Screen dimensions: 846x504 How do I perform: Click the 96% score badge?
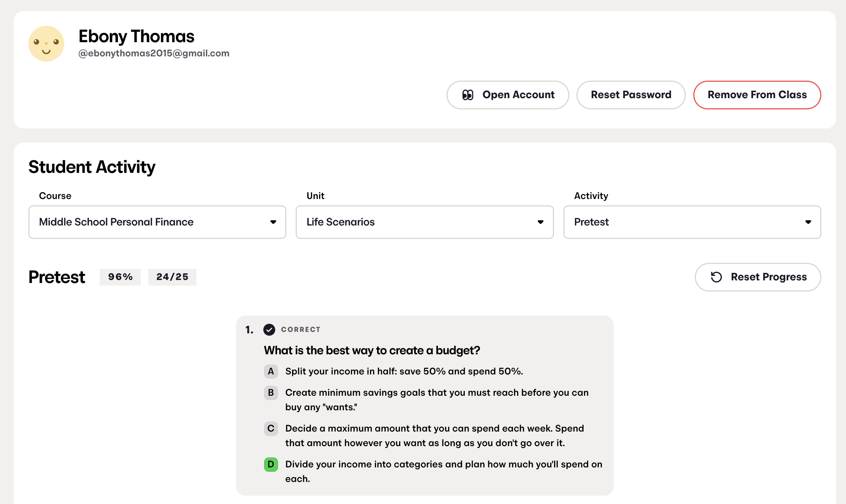pos(120,277)
